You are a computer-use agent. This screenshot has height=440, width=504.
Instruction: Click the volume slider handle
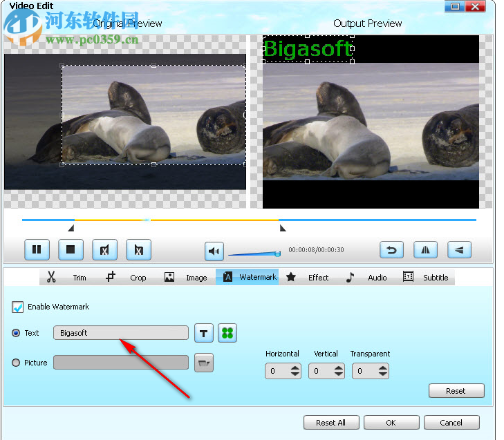pos(278,254)
